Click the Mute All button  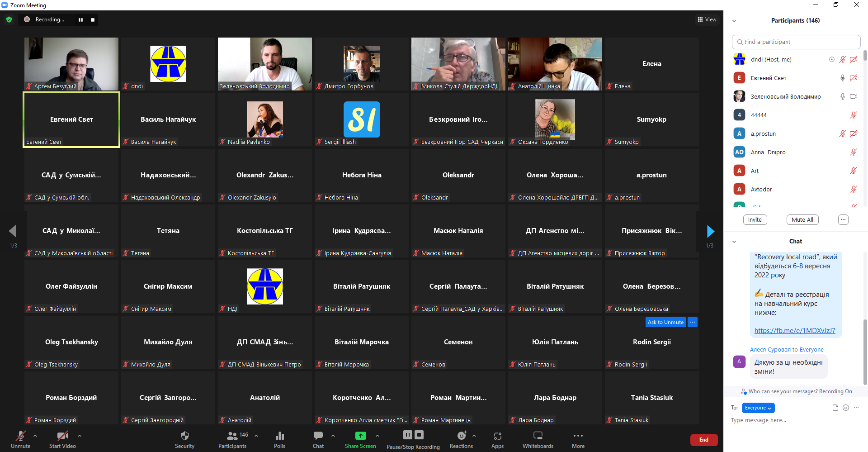[x=802, y=219]
